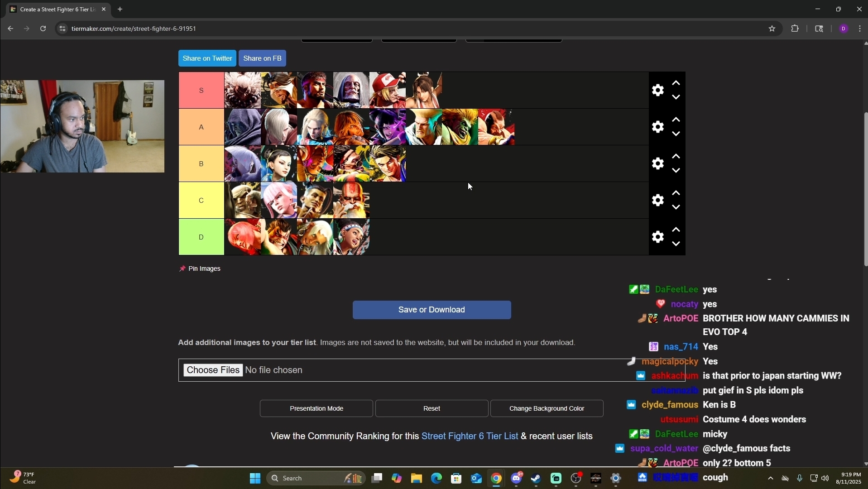The width and height of the screenshot is (868, 489).
Task: Open a new browser tab
Action: tap(120, 9)
